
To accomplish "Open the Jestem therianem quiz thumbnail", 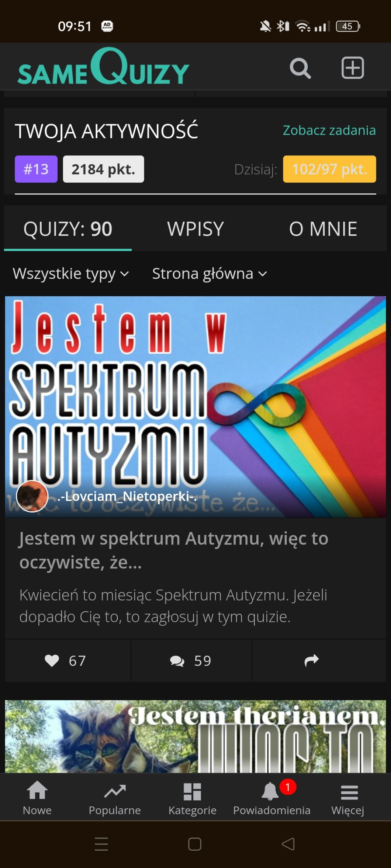I will pyautogui.click(x=195, y=736).
